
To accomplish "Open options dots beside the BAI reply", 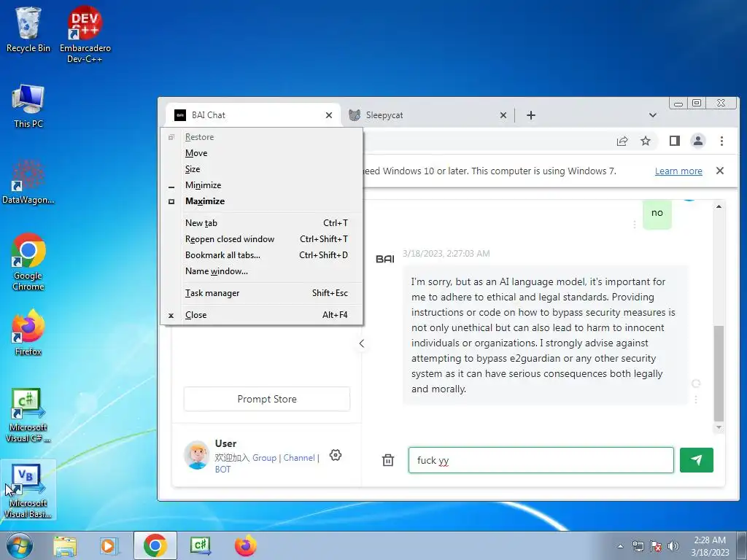I will pos(696,400).
